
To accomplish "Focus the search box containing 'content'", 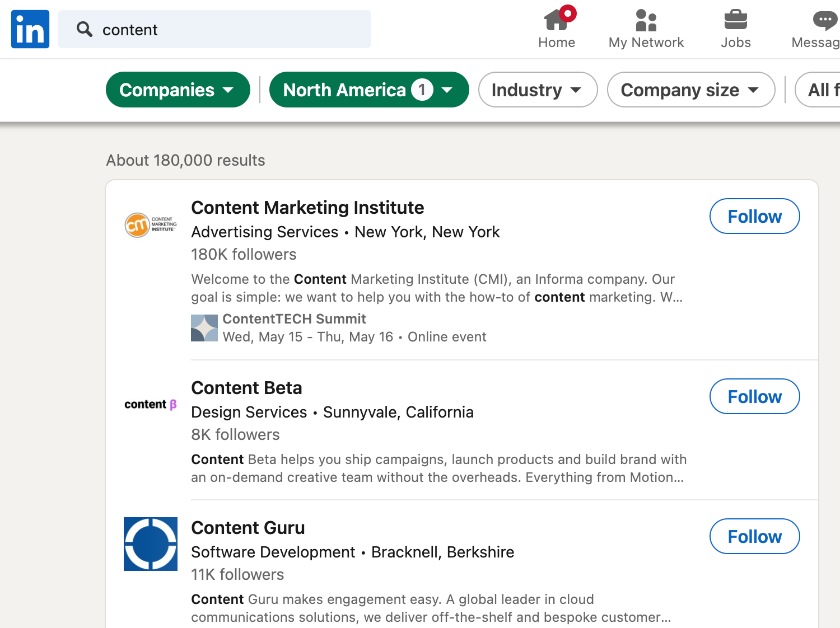I will 214,29.
